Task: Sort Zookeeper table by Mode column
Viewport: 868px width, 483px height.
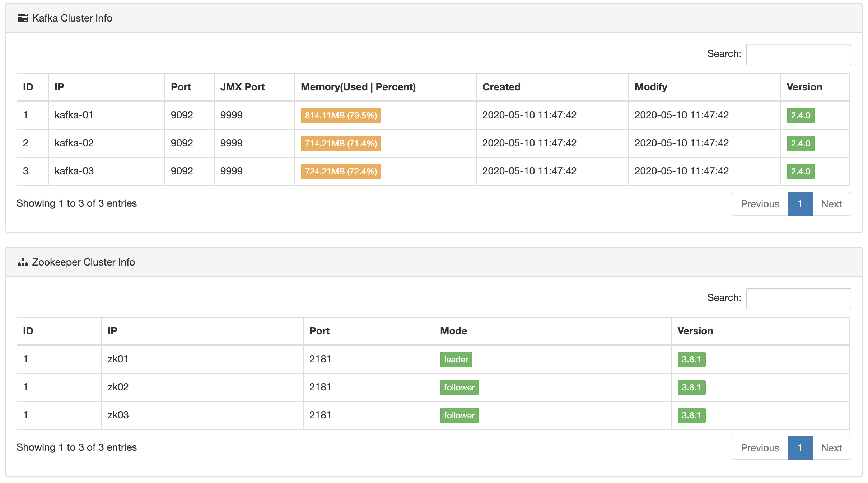Action: pos(553,331)
